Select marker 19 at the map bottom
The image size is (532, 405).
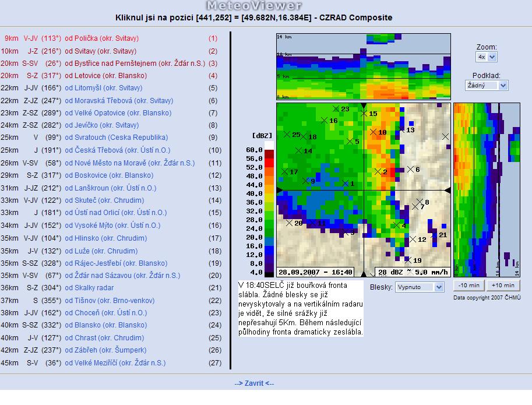click(408, 260)
